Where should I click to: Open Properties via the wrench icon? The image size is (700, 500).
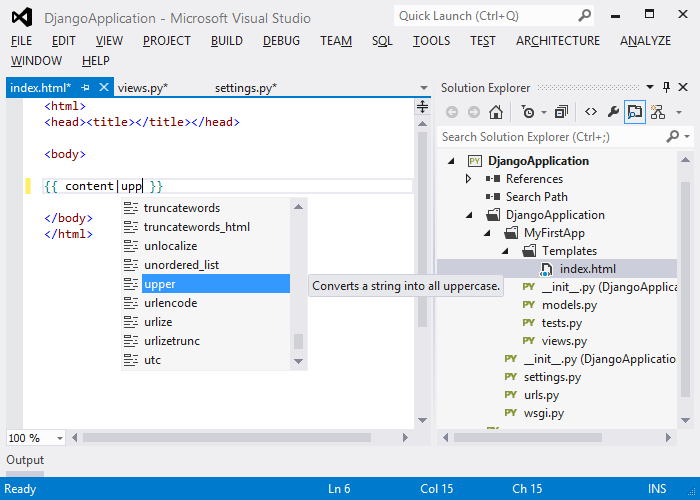[x=613, y=112]
